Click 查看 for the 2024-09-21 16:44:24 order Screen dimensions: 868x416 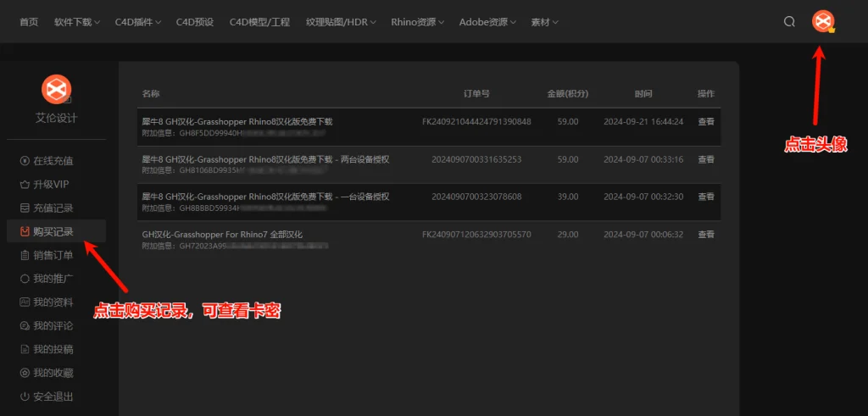tap(706, 122)
